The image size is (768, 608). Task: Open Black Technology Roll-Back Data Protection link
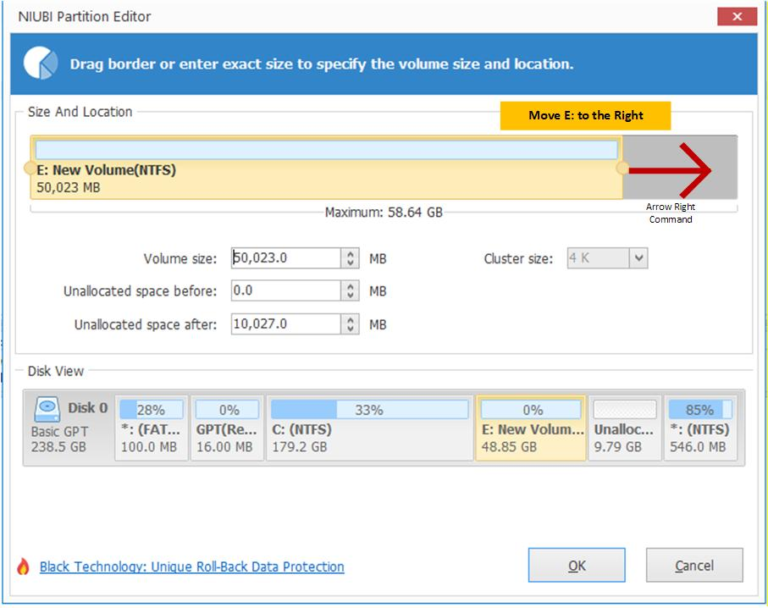pyautogui.click(x=192, y=567)
